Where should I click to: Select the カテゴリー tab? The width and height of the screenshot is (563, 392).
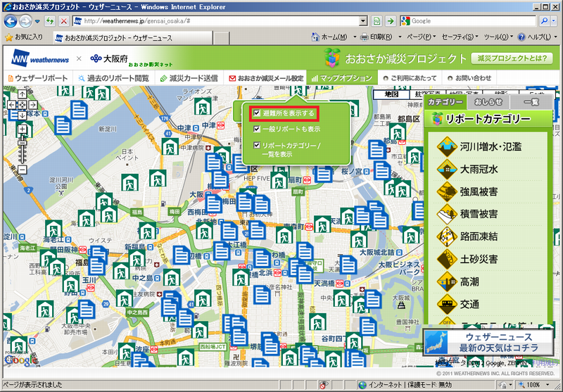click(x=445, y=102)
